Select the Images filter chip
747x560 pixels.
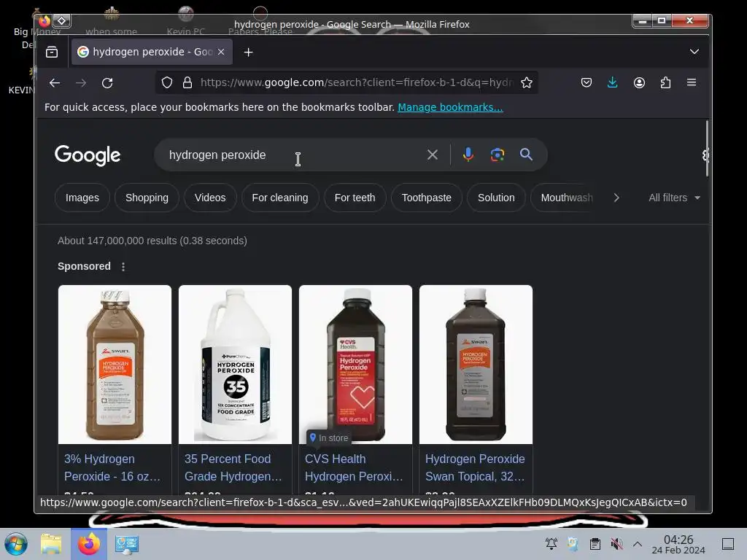coord(82,198)
